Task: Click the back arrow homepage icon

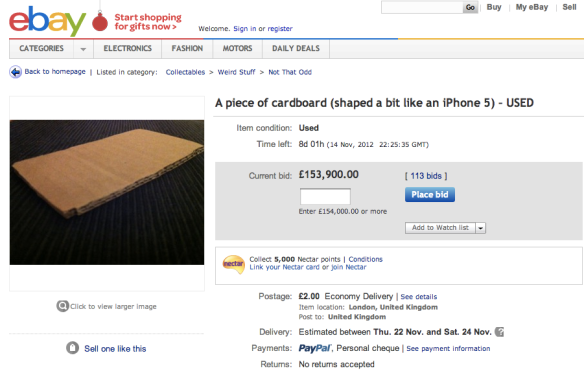Action: click(x=15, y=72)
